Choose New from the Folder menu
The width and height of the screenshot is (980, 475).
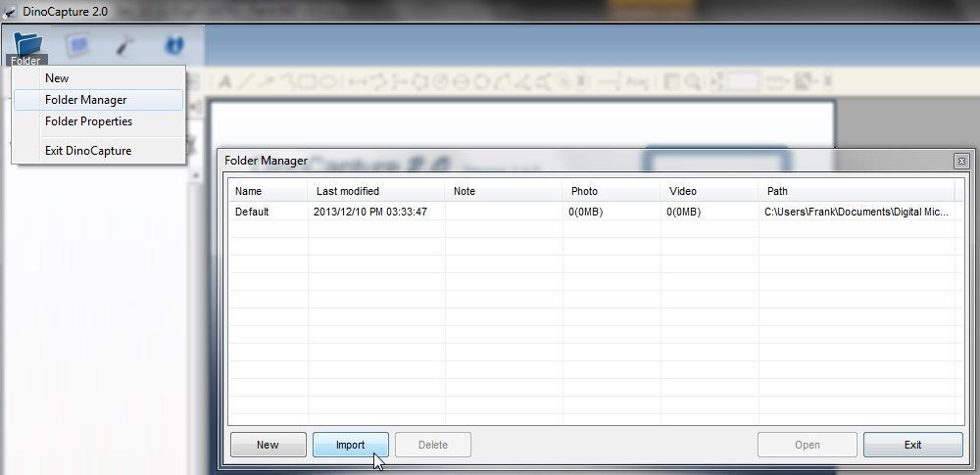(x=57, y=78)
